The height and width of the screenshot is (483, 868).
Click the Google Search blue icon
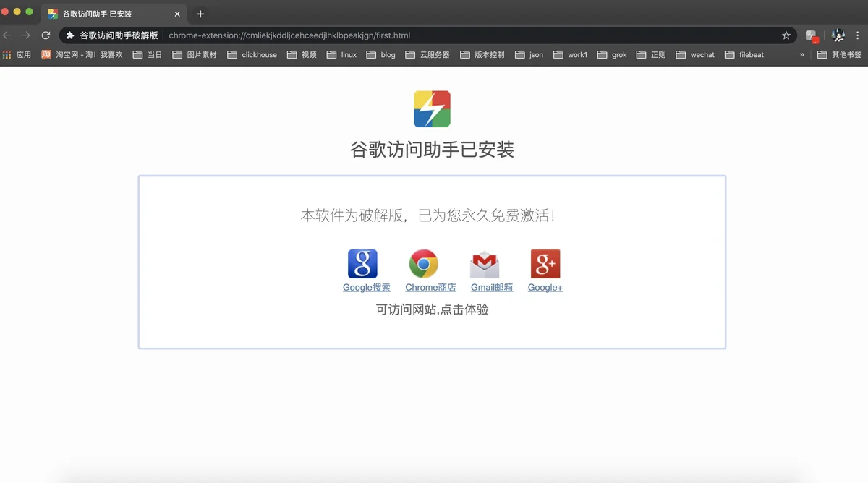point(362,264)
